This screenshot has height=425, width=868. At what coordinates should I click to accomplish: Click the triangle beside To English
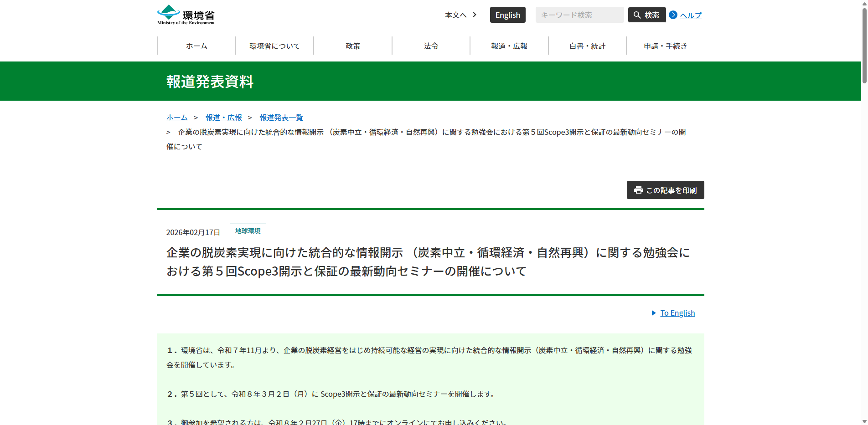click(654, 313)
